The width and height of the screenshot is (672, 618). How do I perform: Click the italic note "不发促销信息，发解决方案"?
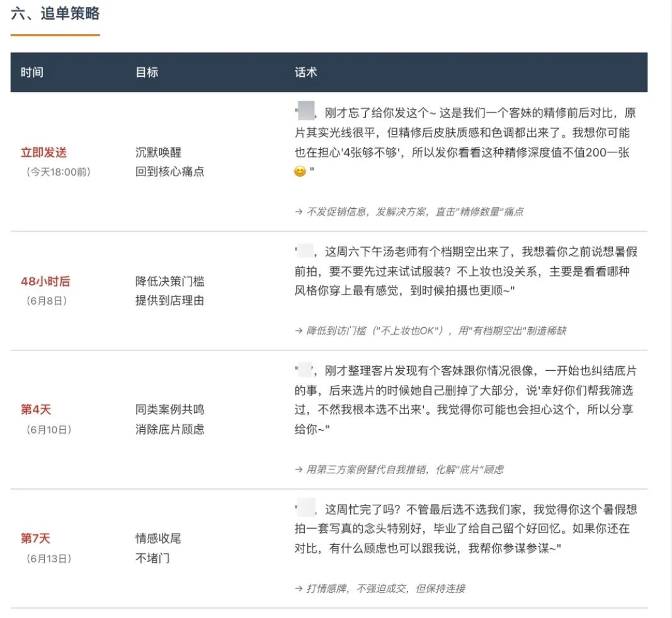tap(409, 211)
